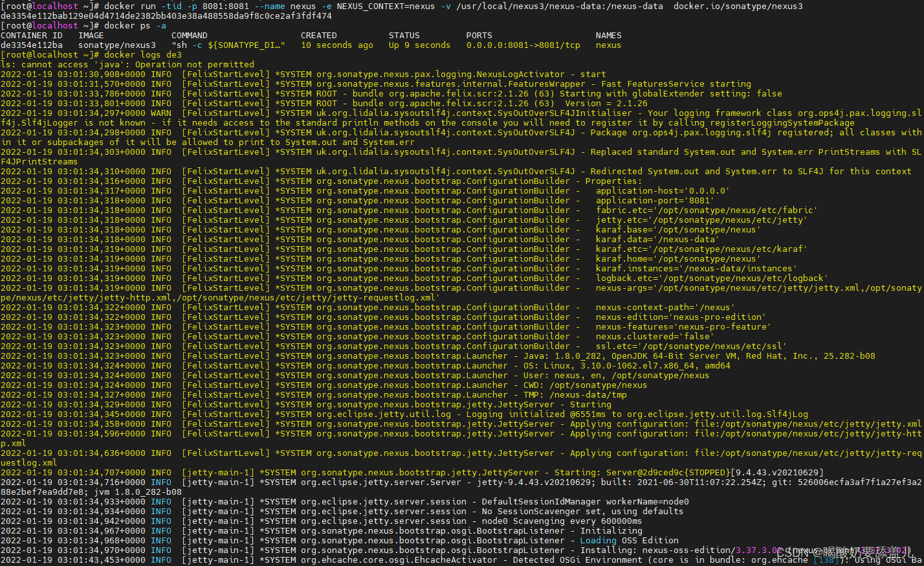This screenshot has height=566, width=924.
Task: Click 'CWD: /opt/sonatype/nexus' text
Action: 586,385
